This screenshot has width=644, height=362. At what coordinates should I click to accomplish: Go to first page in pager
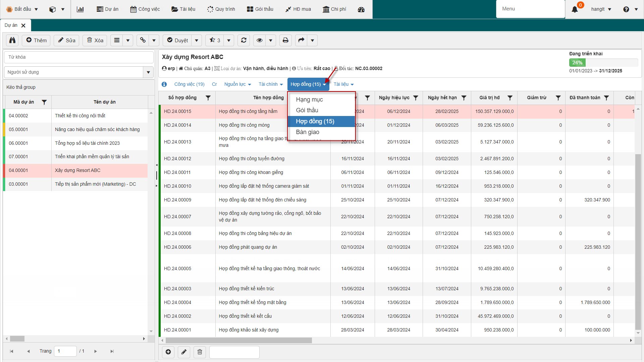tap(11, 351)
